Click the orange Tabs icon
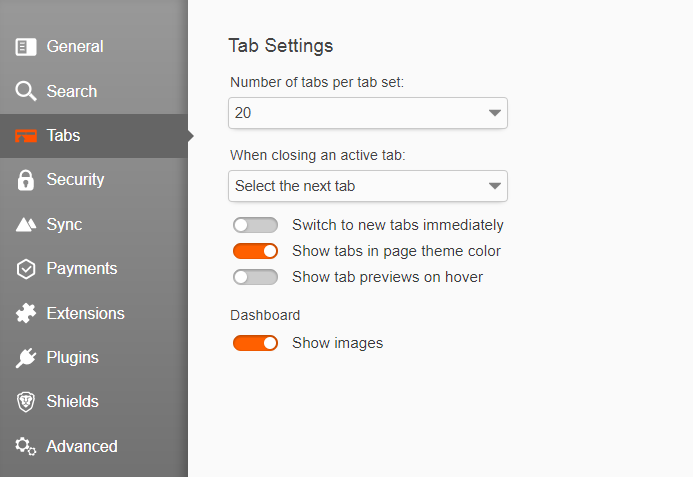Viewport: 693px width, 477px height. click(26, 136)
